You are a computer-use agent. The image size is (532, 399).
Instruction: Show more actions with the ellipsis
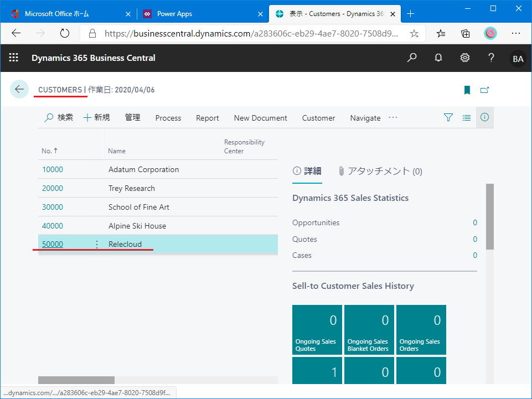(x=393, y=117)
